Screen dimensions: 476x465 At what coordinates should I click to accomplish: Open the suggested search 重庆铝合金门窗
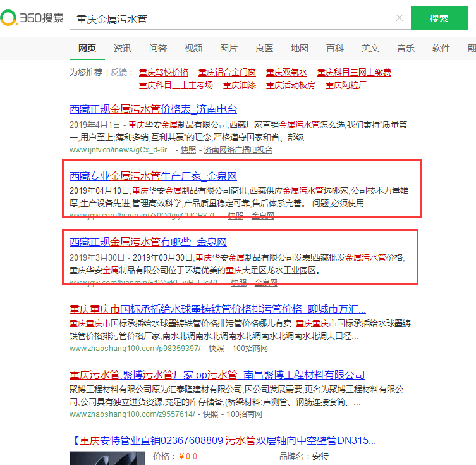click(227, 72)
